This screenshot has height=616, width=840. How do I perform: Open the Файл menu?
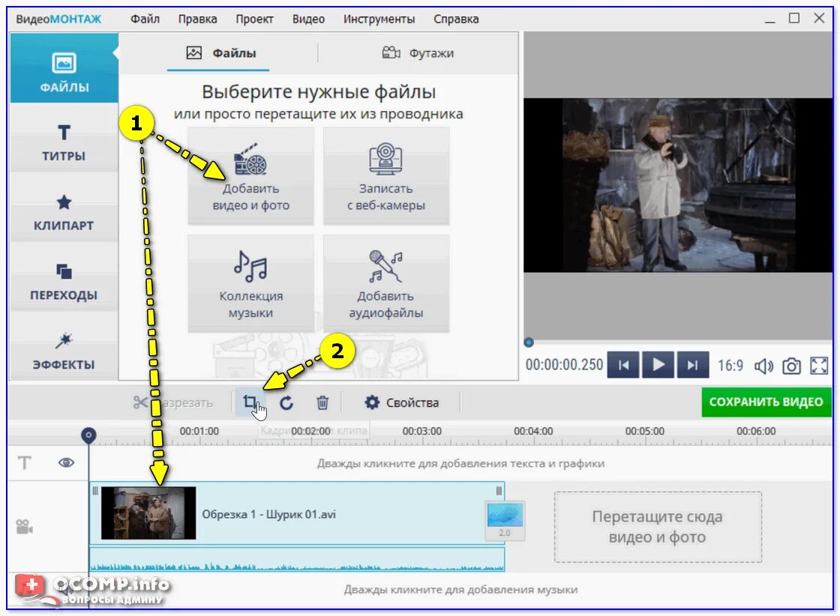point(145,19)
